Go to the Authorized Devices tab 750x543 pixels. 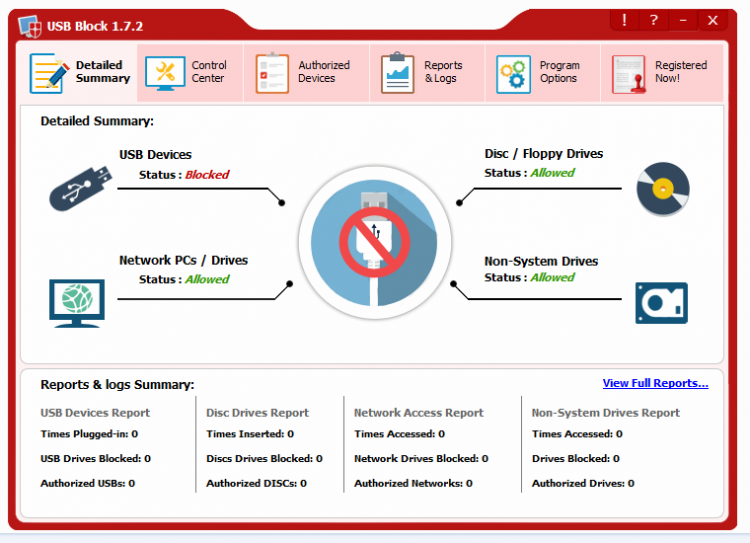(x=307, y=73)
